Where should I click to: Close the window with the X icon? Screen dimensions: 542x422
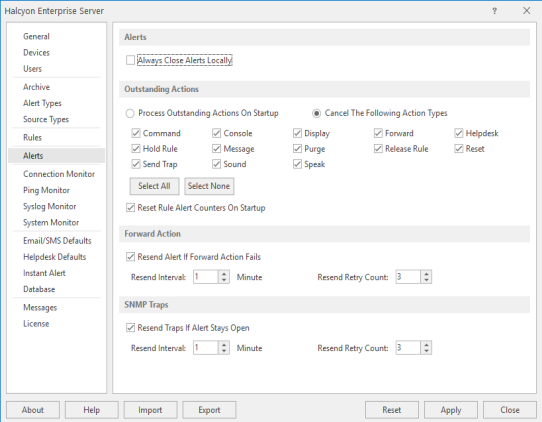tap(526, 11)
